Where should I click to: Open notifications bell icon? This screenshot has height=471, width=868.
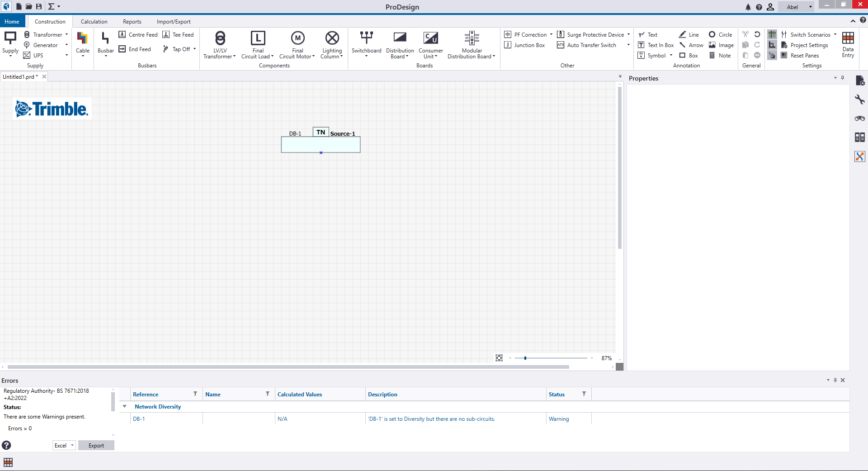coord(748,7)
